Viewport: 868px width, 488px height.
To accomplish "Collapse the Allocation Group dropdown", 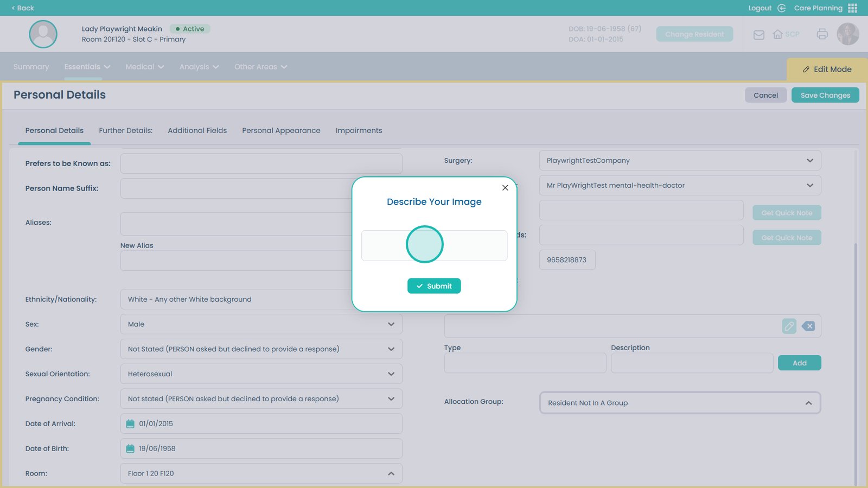I will tap(808, 403).
